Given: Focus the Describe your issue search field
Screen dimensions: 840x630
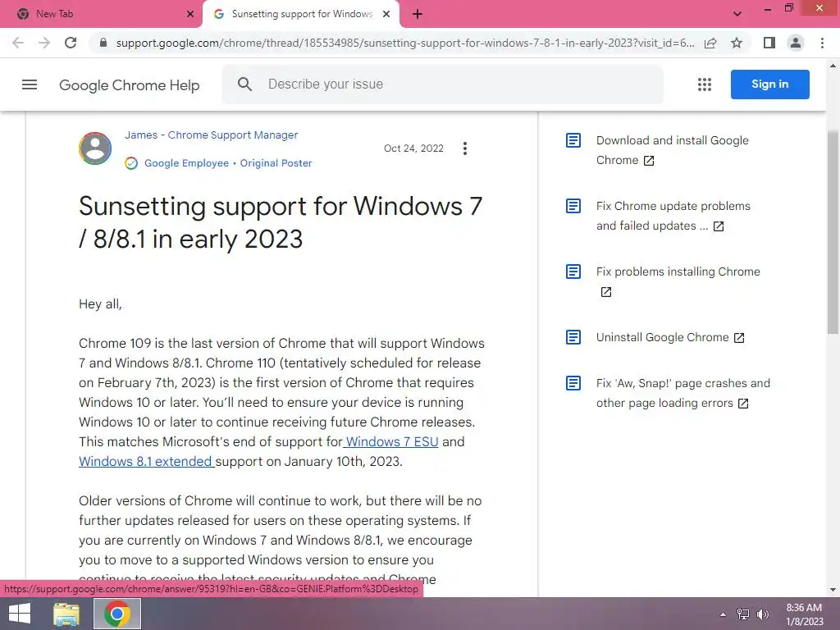Looking at the screenshot, I should 442,84.
